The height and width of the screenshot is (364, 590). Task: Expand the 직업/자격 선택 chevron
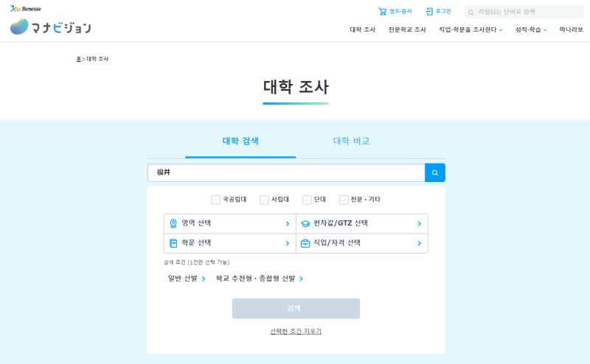pyautogui.click(x=419, y=243)
